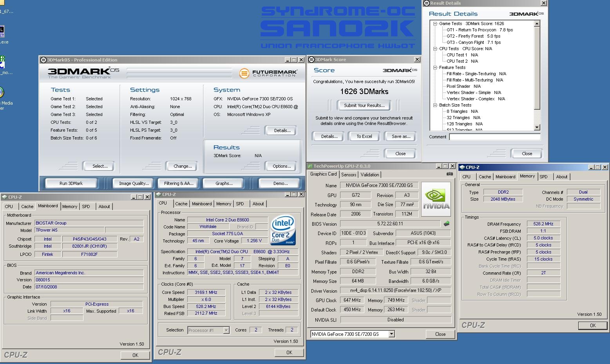The width and height of the screenshot is (610, 364).
Task: Collapse the Game Tests tree node
Action: (435, 24)
